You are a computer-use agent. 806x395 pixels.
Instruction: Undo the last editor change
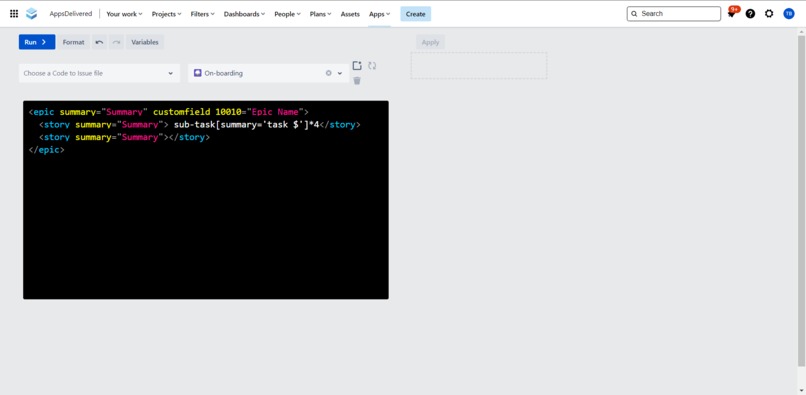tap(99, 42)
